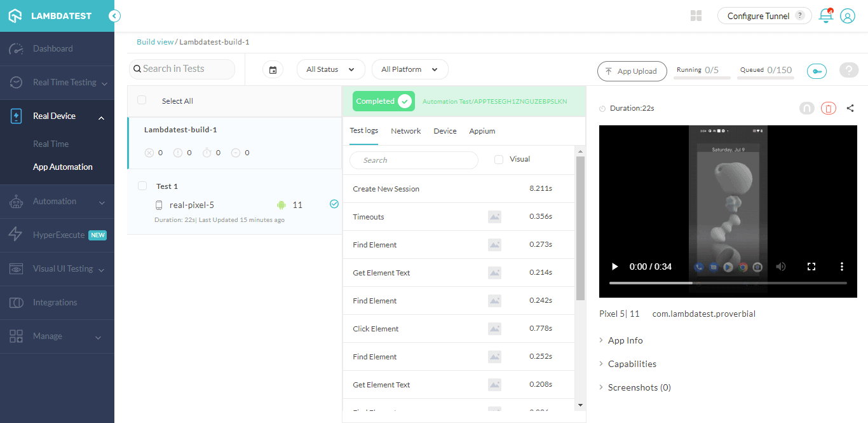The image size is (868, 423).
Task: Open the Appium logs tab
Action: 482,130
